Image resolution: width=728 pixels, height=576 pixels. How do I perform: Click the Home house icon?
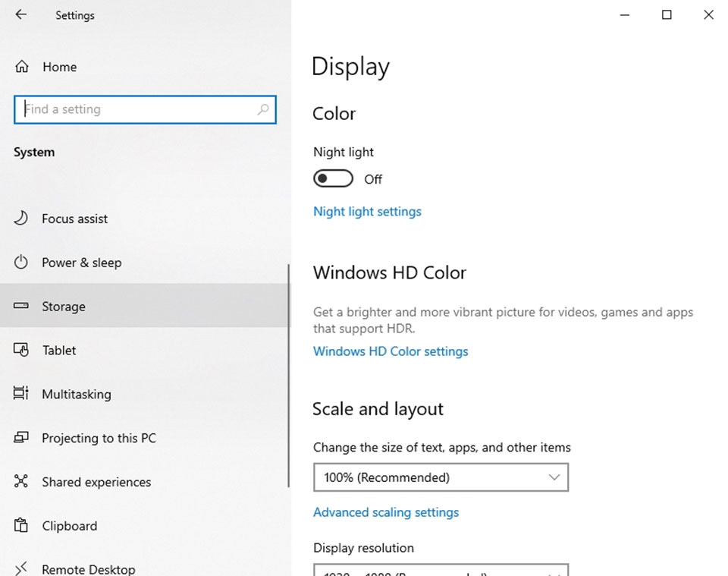click(22, 67)
